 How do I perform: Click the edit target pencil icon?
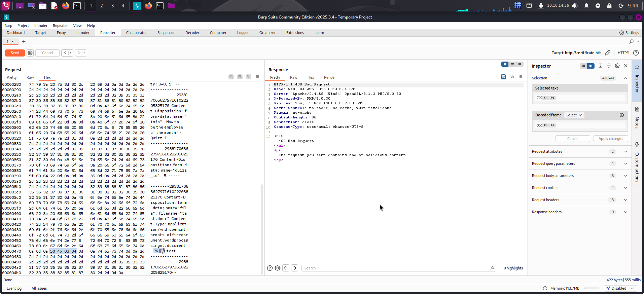tap(607, 53)
